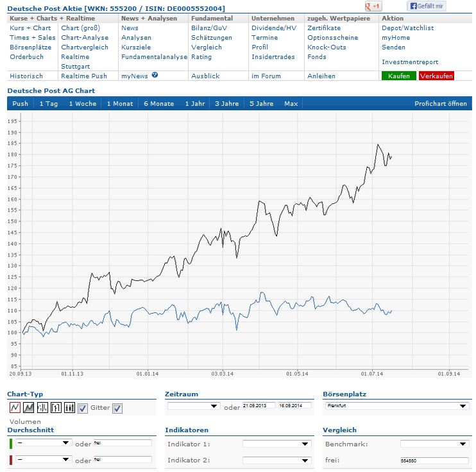Select the candlestick chart type icon
The width and height of the screenshot is (476, 472).
coord(69,407)
